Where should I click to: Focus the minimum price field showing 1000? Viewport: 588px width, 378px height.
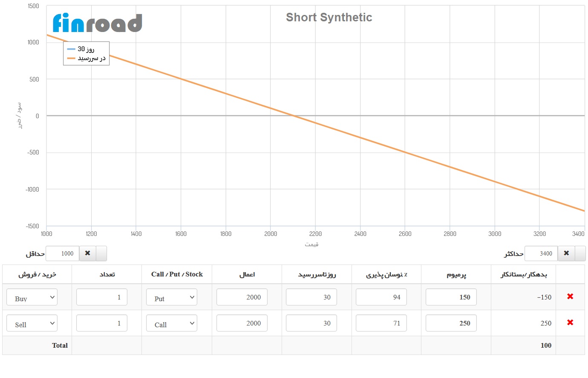(63, 253)
